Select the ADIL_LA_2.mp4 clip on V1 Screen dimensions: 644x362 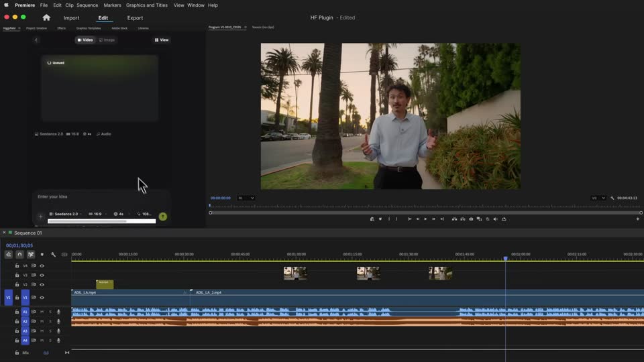coord(418,297)
